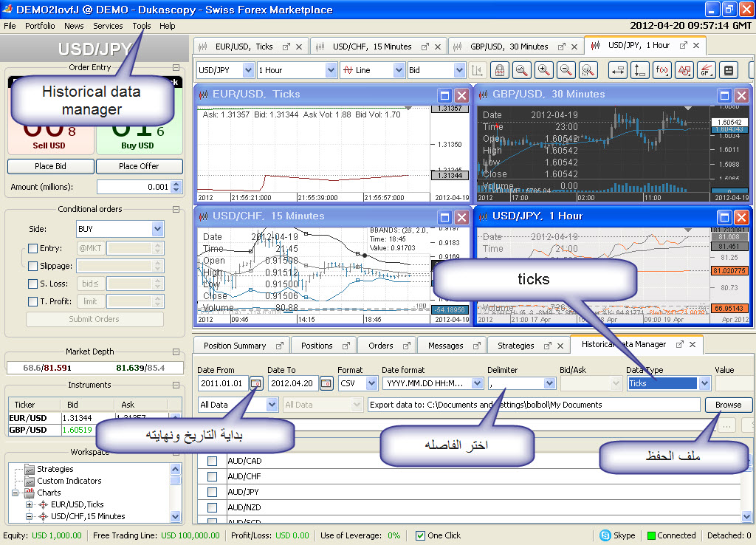Switch to the Position Summary tab
756x545 pixels.
tap(235, 346)
